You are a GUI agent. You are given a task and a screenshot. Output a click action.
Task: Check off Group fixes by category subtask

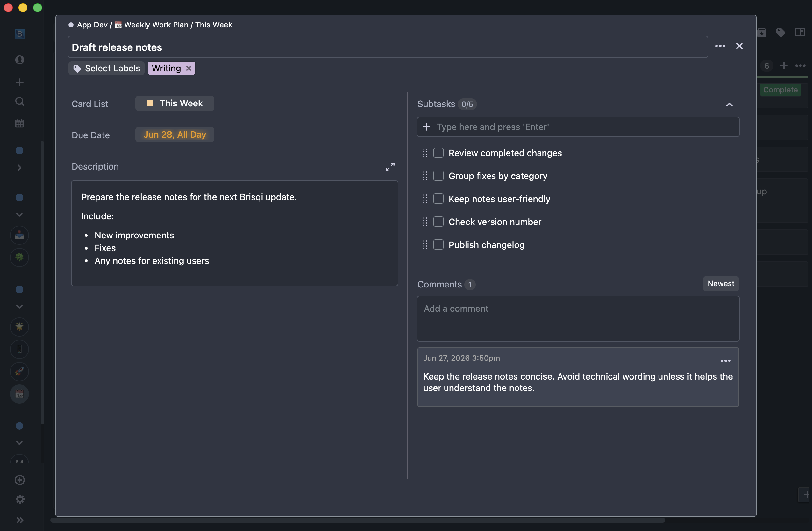click(x=438, y=176)
